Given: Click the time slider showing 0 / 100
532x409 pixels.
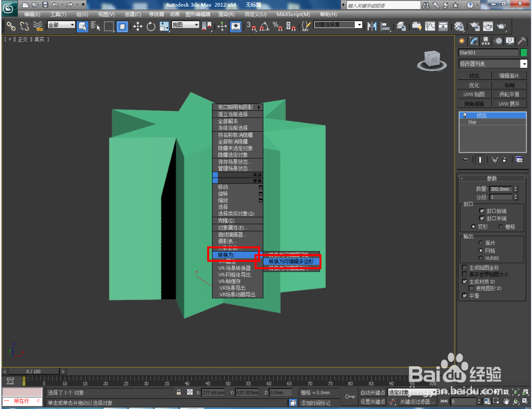Looking at the screenshot, I should point(33,371).
